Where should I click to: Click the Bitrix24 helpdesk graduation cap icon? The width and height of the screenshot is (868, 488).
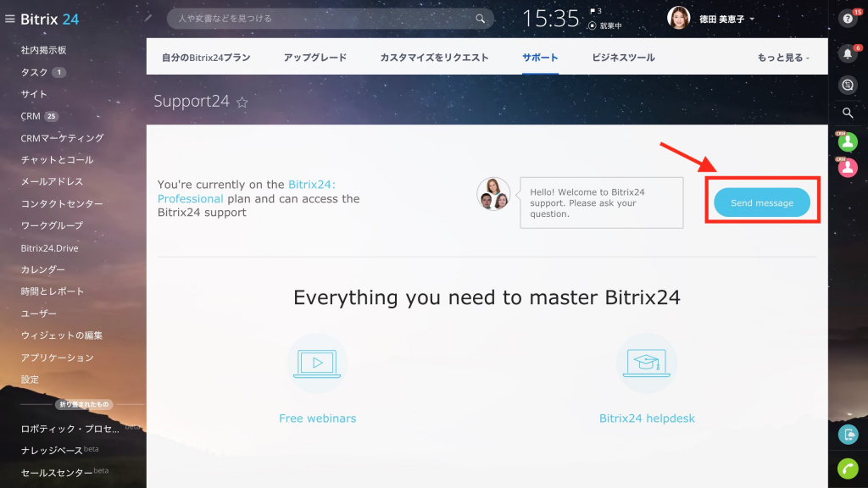coord(647,363)
